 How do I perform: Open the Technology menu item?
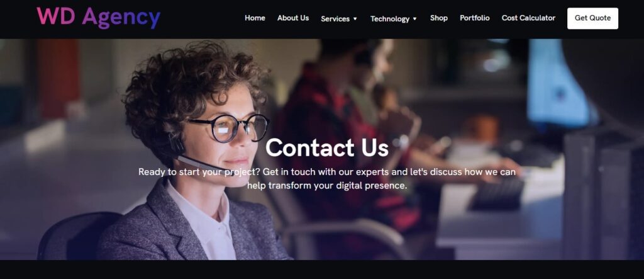pyautogui.click(x=390, y=19)
